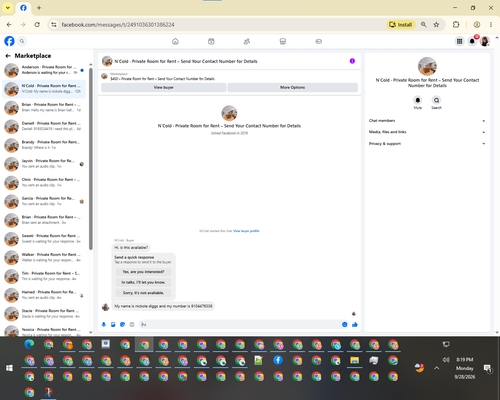The height and width of the screenshot is (400, 500).
Task: Open the Chris conversation
Action: 44,182
